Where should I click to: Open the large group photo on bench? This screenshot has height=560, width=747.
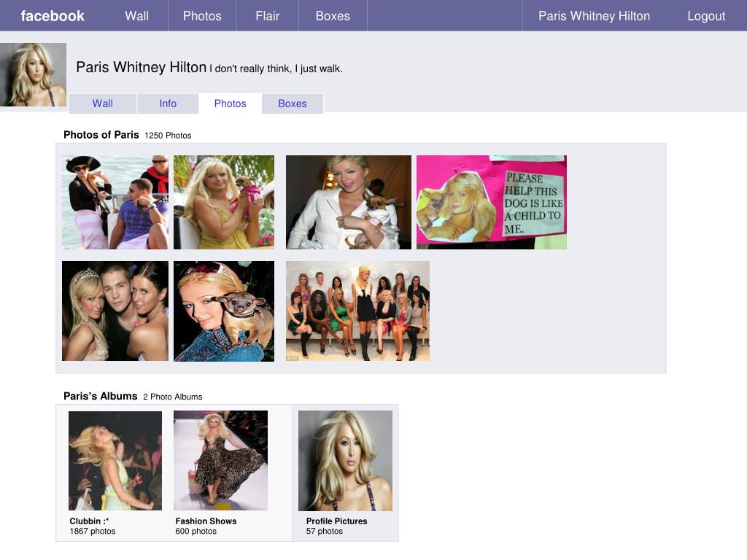click(x=357, y=311)
